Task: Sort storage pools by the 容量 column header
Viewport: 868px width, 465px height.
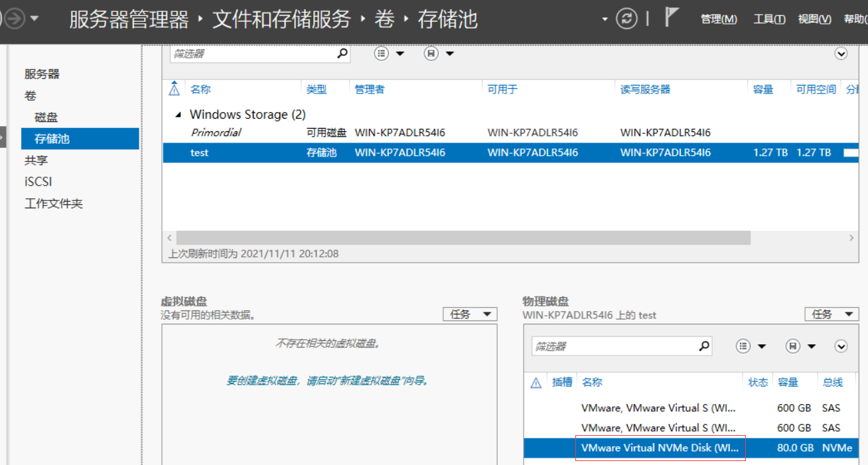Action: [x=763, y=90]
